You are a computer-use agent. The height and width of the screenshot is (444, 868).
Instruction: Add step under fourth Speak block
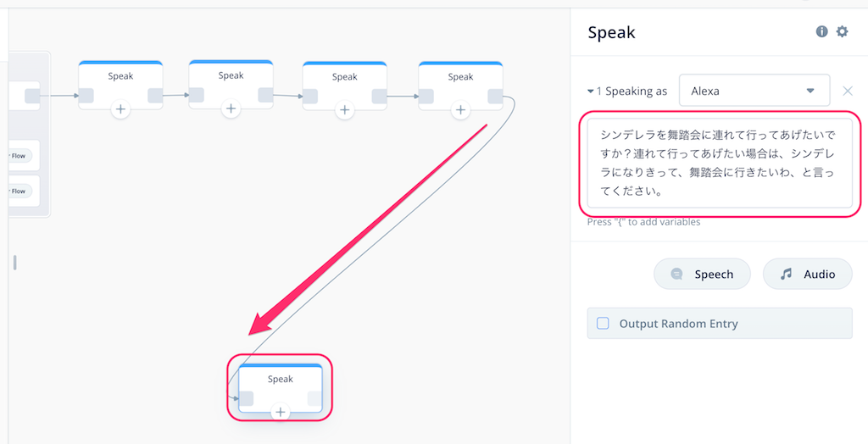pyautogui.click(x=460, y=109)
